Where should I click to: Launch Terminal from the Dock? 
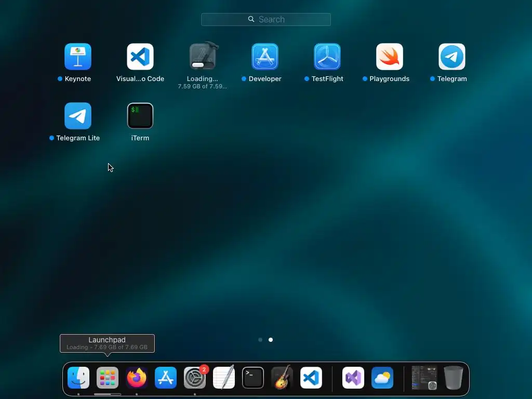[253, 378]
